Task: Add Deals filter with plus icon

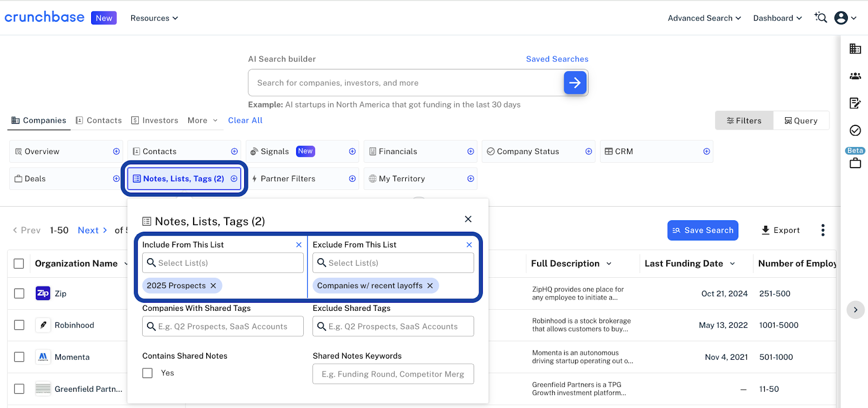Action: point(116,178)
